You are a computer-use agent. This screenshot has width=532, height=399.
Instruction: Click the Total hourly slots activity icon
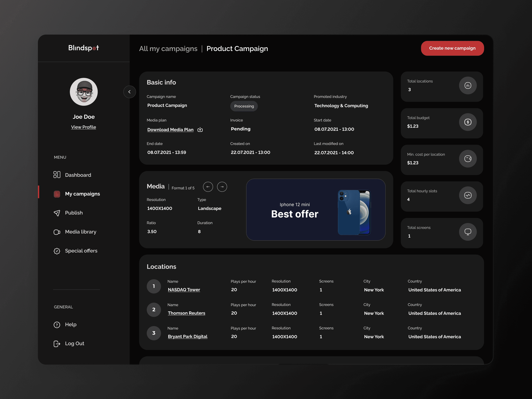click(x=467, y=195)
